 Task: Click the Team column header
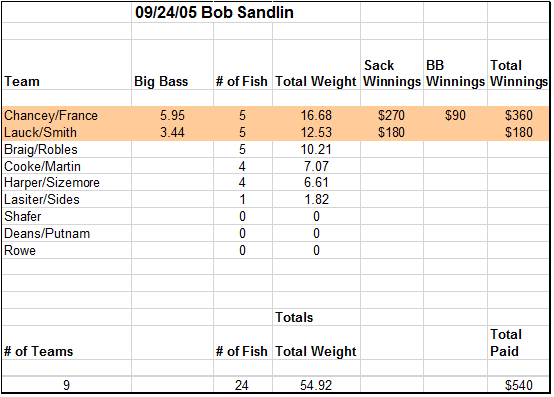click(x=22, y=82)
